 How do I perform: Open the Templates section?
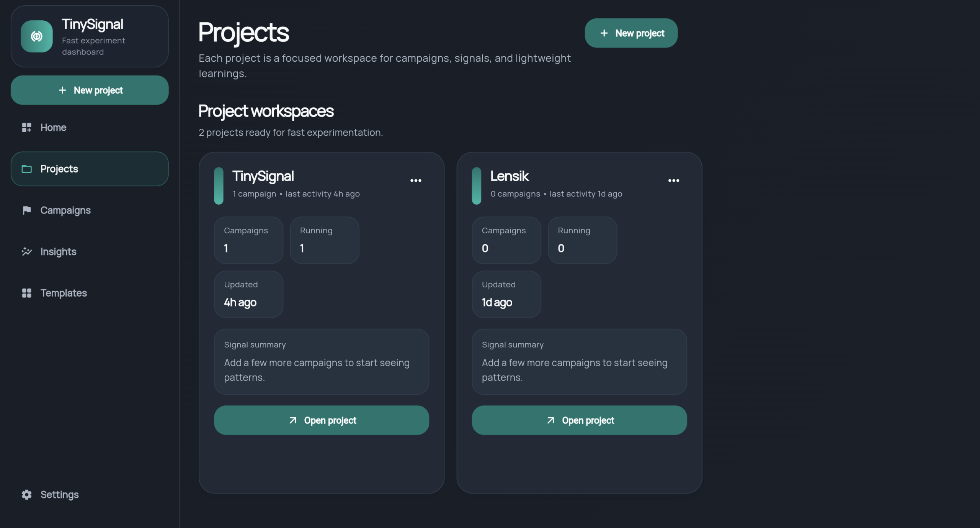pos(64,293)
